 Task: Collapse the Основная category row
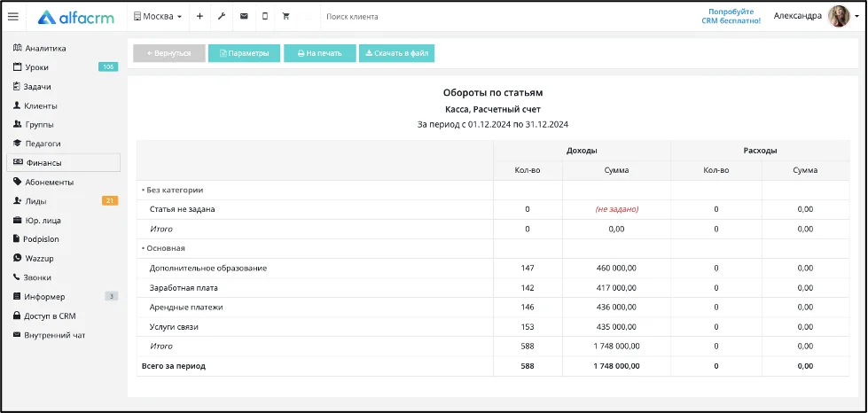(163, 248)
